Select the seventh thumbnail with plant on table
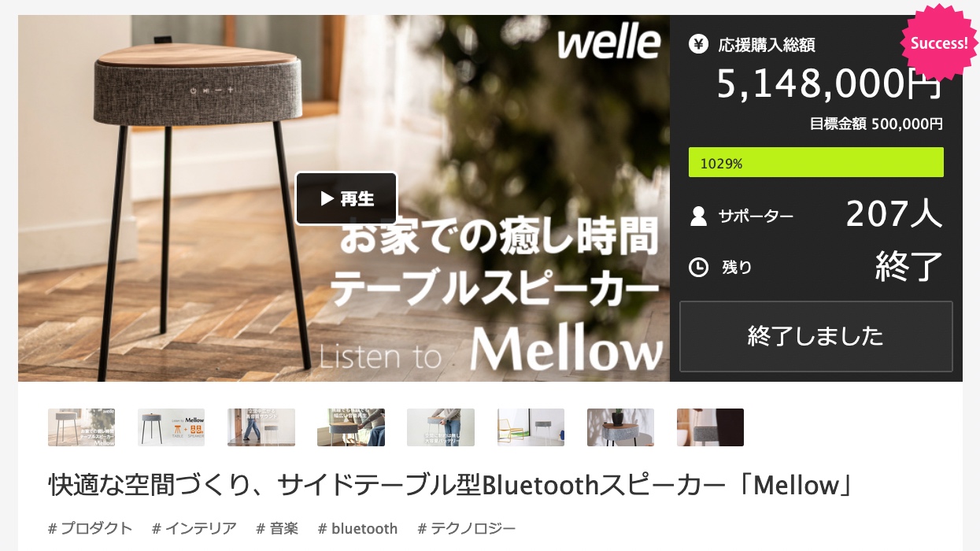The height and width of the screenshot is (551, 980). pos(620,427)
